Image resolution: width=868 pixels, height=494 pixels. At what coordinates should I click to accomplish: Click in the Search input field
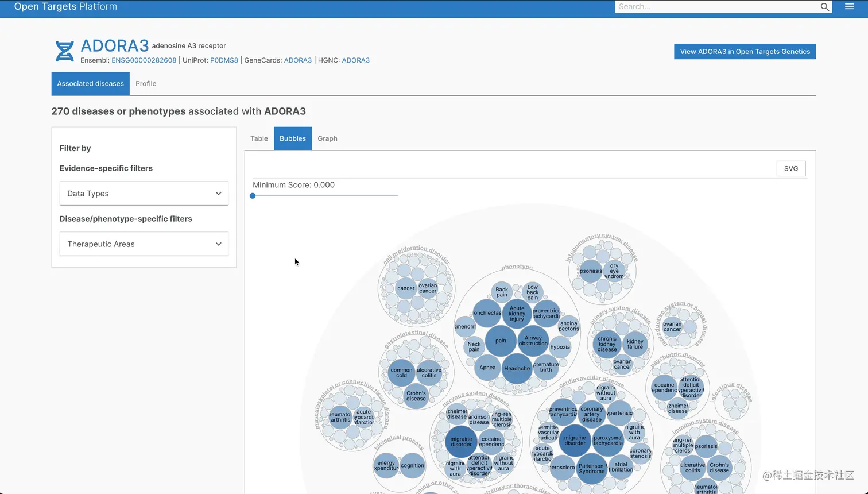[718, 7]
